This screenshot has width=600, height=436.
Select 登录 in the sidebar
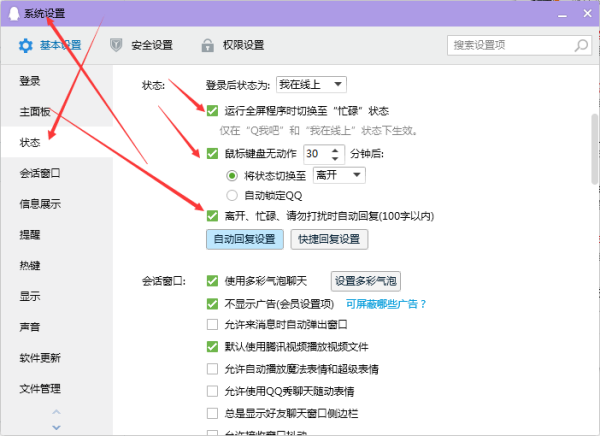[57, 81]
